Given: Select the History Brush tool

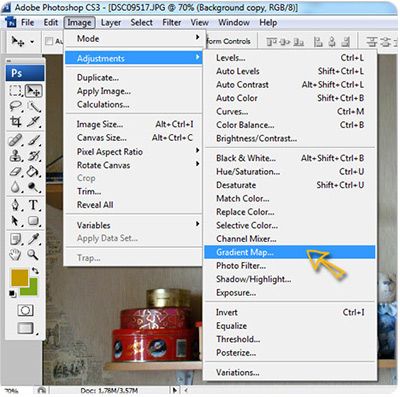Looking at the screenshot, I should [x=34, y=156].
